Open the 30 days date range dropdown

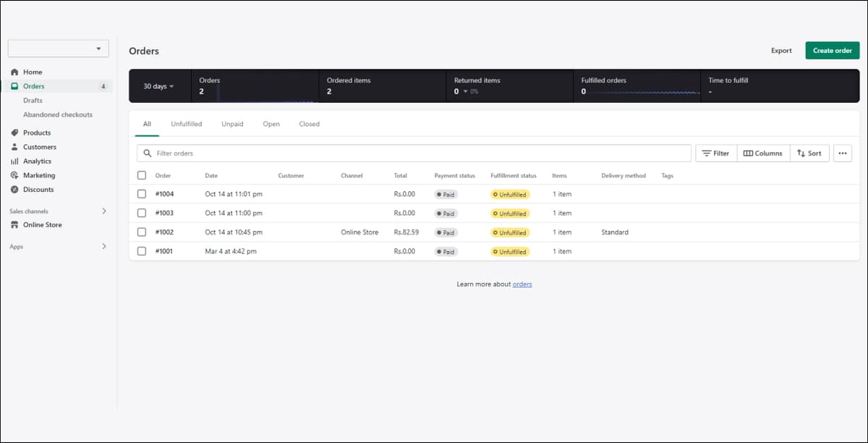[x=158, y=86]
